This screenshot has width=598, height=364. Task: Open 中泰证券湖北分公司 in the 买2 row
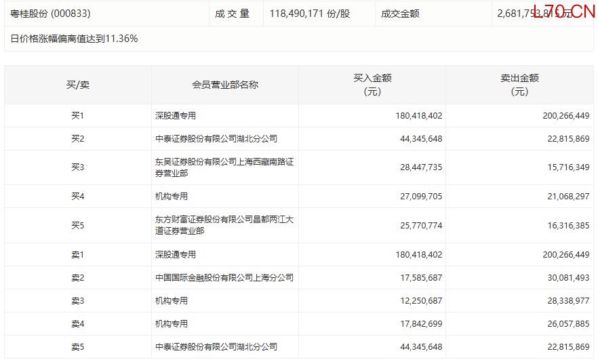click(216, 139)
